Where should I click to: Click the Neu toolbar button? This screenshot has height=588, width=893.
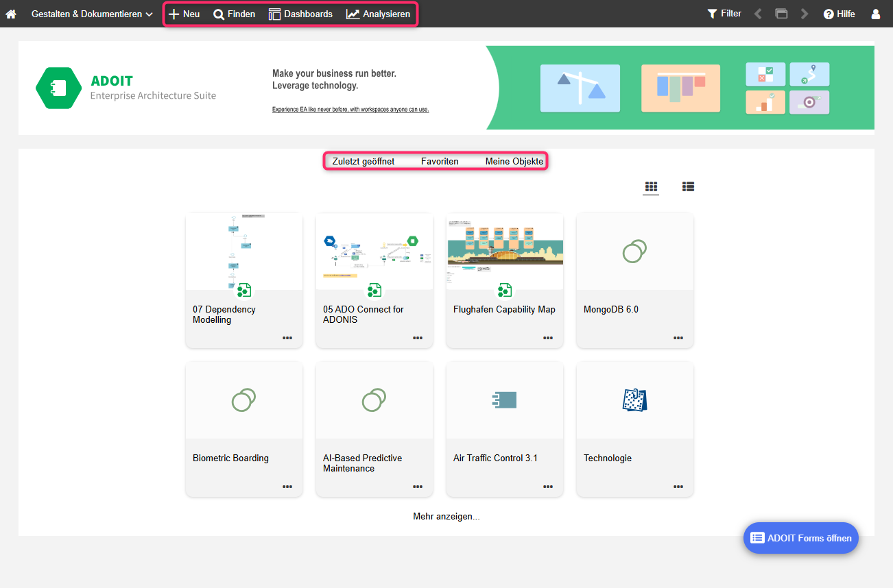click(184, 14)
